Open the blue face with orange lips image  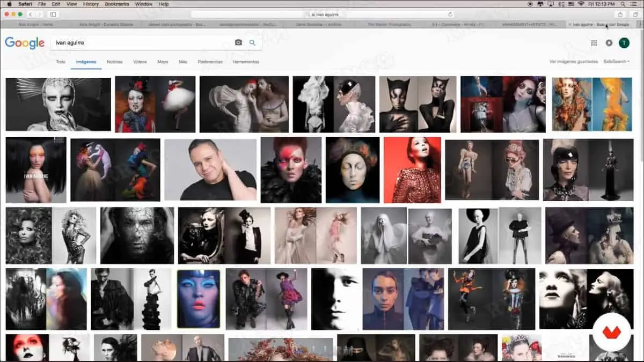[x=199, y=299]
